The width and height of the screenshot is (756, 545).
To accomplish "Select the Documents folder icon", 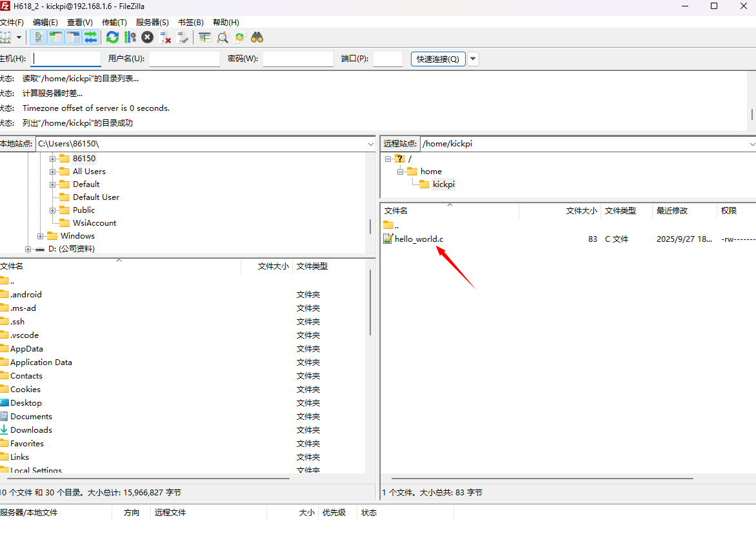I will point(5,416).
